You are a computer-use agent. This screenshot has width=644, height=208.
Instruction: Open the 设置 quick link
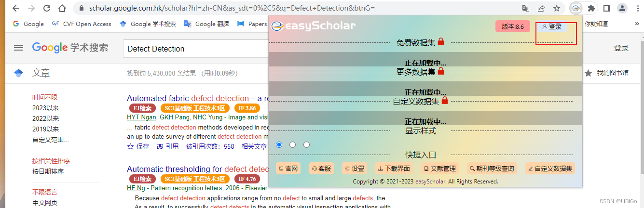355,169
